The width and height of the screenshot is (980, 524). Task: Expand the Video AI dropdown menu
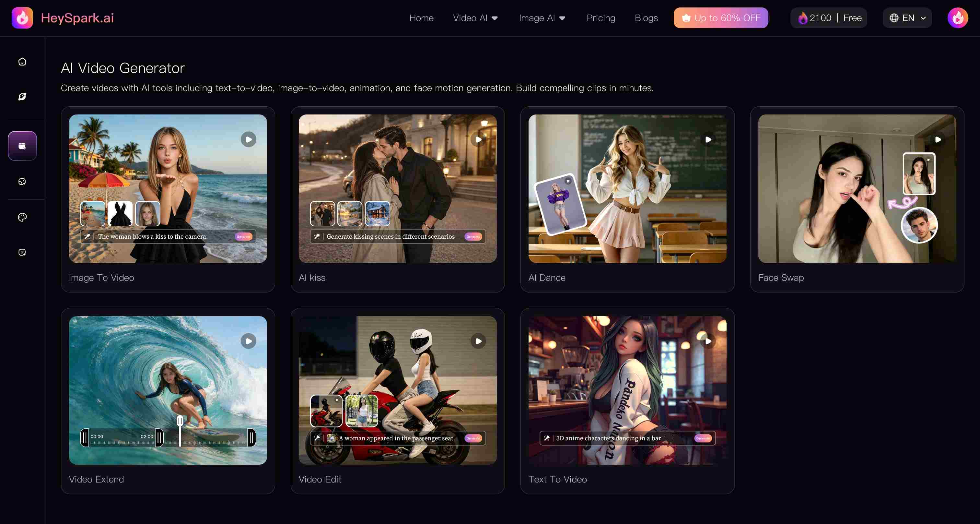(x=475, y=18)
